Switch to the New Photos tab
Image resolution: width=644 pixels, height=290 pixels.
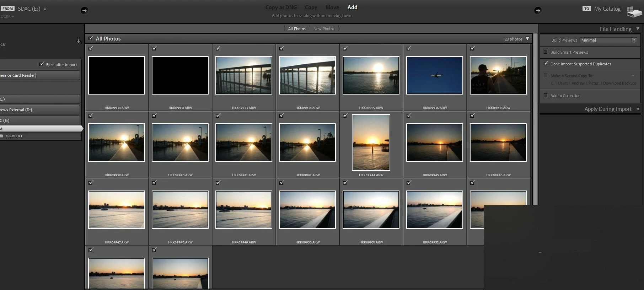click(x=324, y=29)
